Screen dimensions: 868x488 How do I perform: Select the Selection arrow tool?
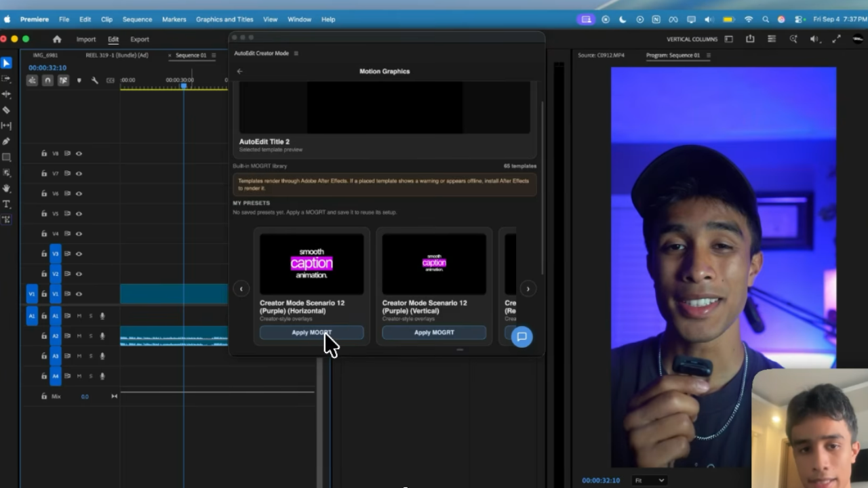pyautogui.click(x=6, y=63)
